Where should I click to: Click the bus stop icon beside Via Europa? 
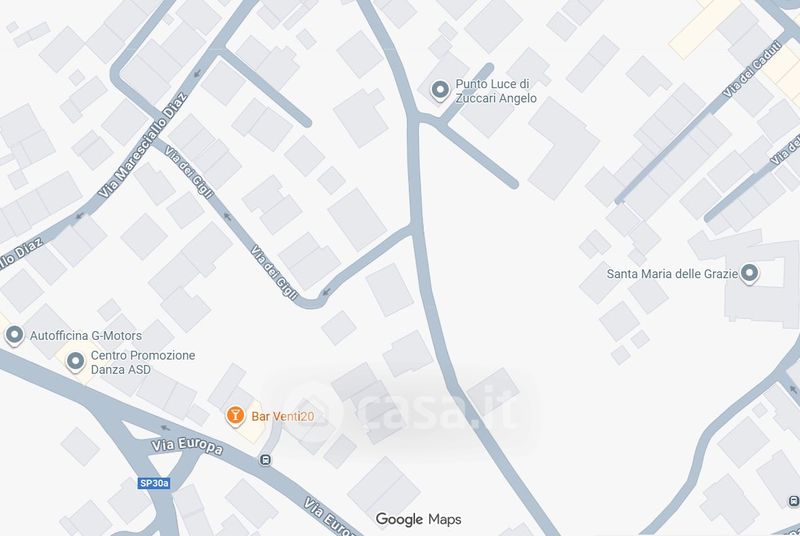(x=265, y=460)
